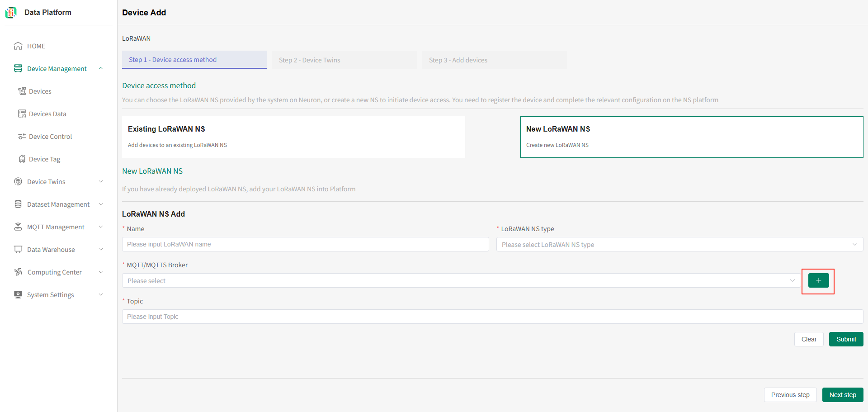
Task: Open the LoRaWAN NS type dropdown
Action: 679,245
